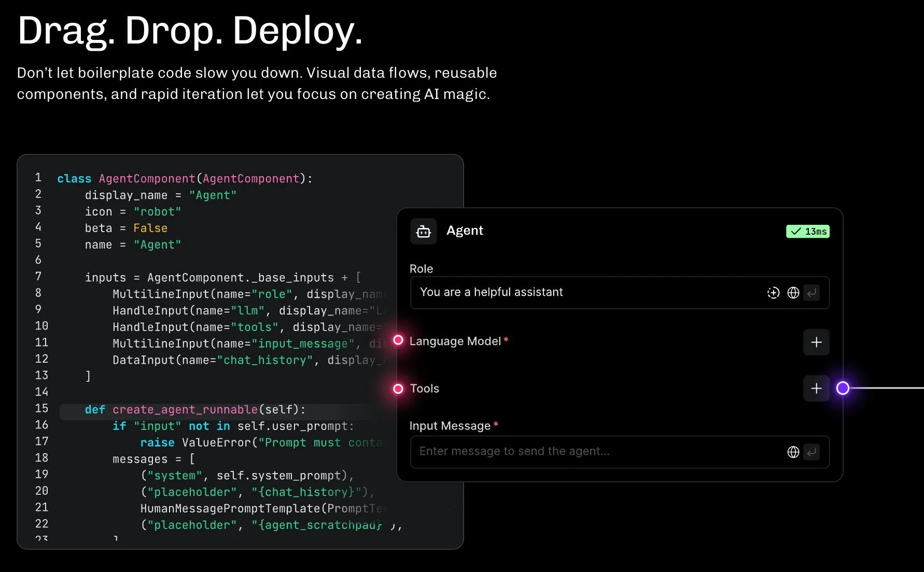Click the ("system", self.system_prompt) code line
Image resolution: width=924 pixels, height=572 pixels.
pos(247,476)
